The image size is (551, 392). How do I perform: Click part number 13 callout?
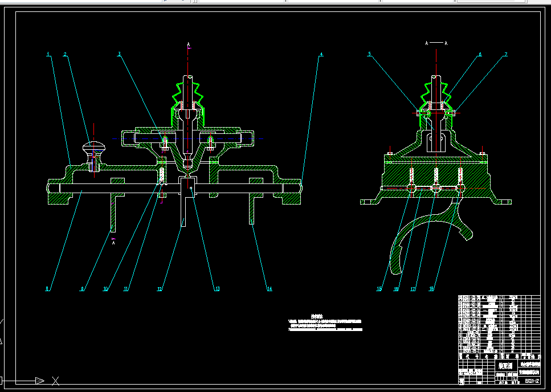pyautogui.click(x=217, y=289)
